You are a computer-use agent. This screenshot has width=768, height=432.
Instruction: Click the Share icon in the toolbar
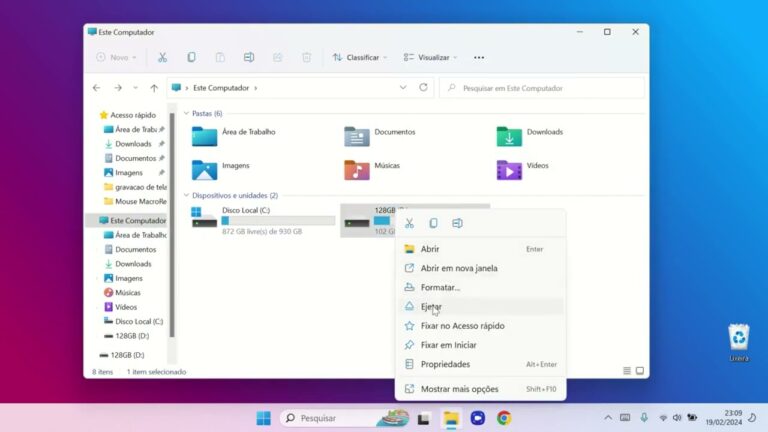(278, 57)
